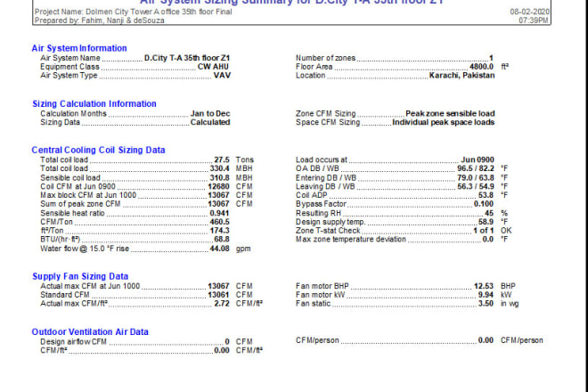Image resolution: width=588 pixels, height=392 pixels.
Task: Click design supply temp value 58.9
Action: click(486, 221)
